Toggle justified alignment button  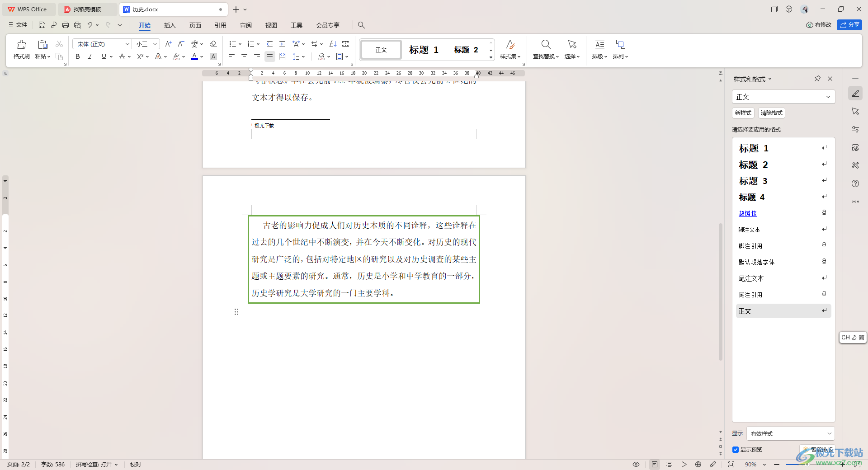(269, 56)
